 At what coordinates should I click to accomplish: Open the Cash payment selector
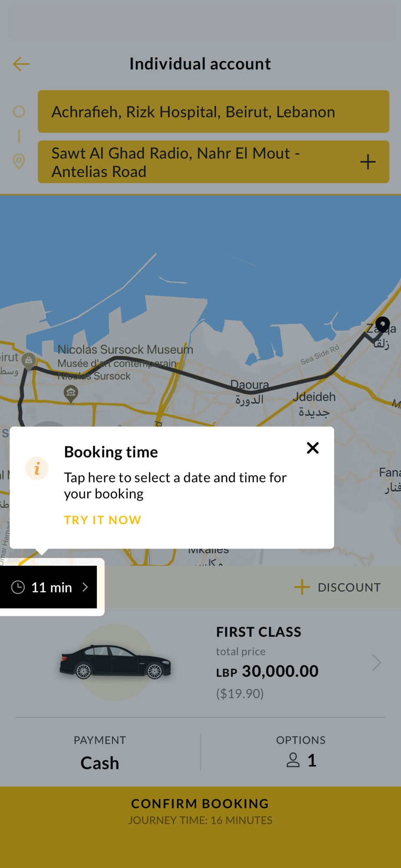[x=100, y=753]
